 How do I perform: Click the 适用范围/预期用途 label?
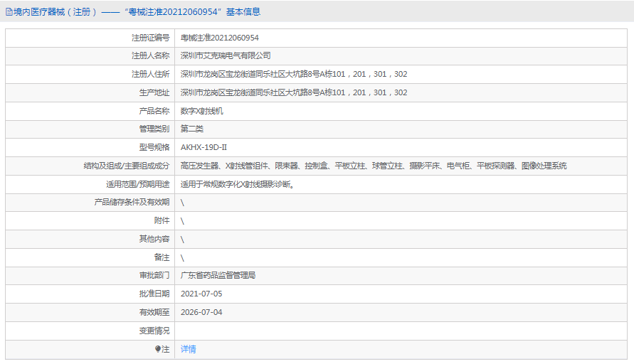(x=138, y=184)
